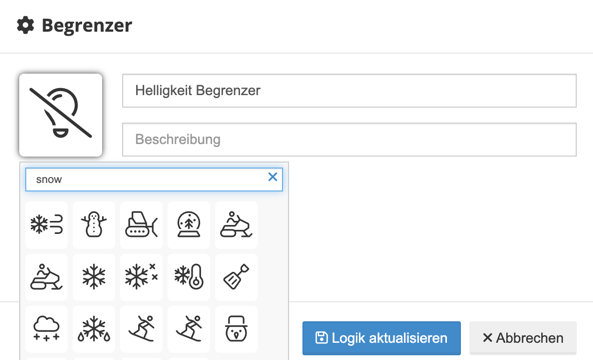The height and width of the screenshot is (360, 593).
Task: Pick the first snowboarder icon
Action: [141, 329]
